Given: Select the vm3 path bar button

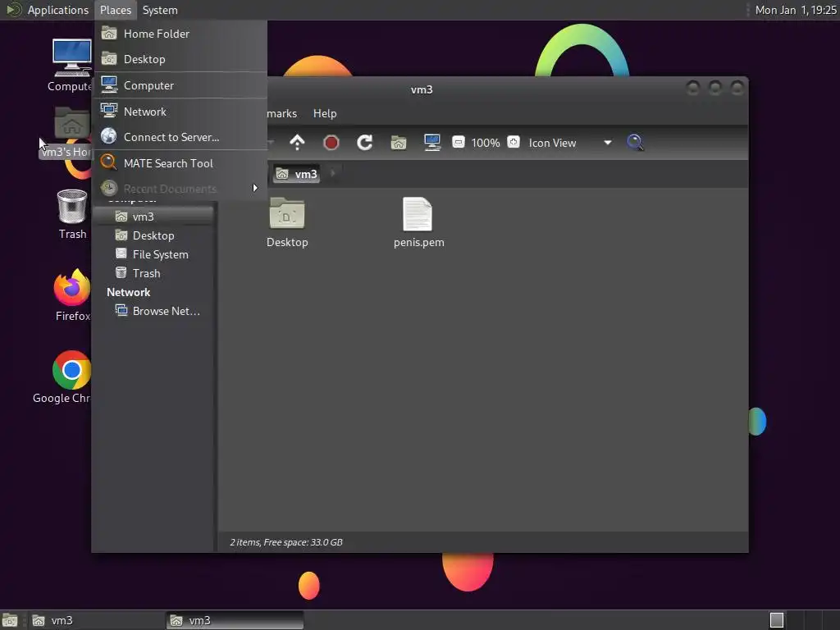Looking at the screenshot, I should pos(297,174).
